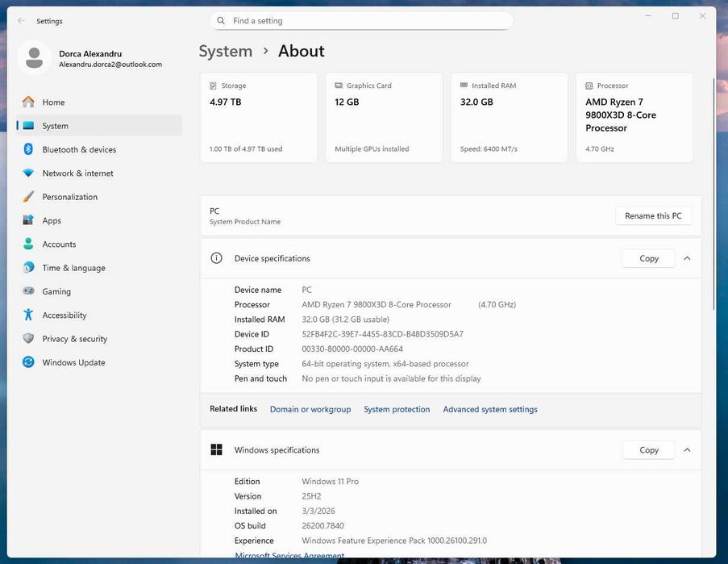Copy the Windows specifications

click(x=648, y=450)
